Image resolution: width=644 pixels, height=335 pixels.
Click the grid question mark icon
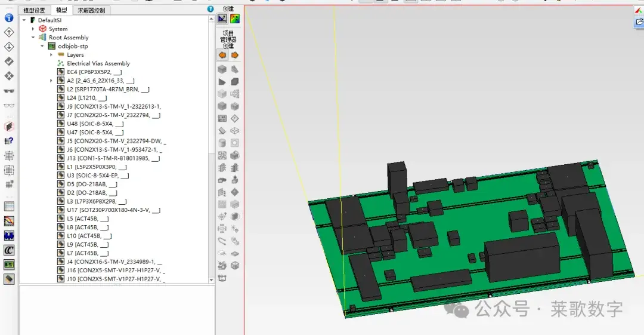point(9,141)
